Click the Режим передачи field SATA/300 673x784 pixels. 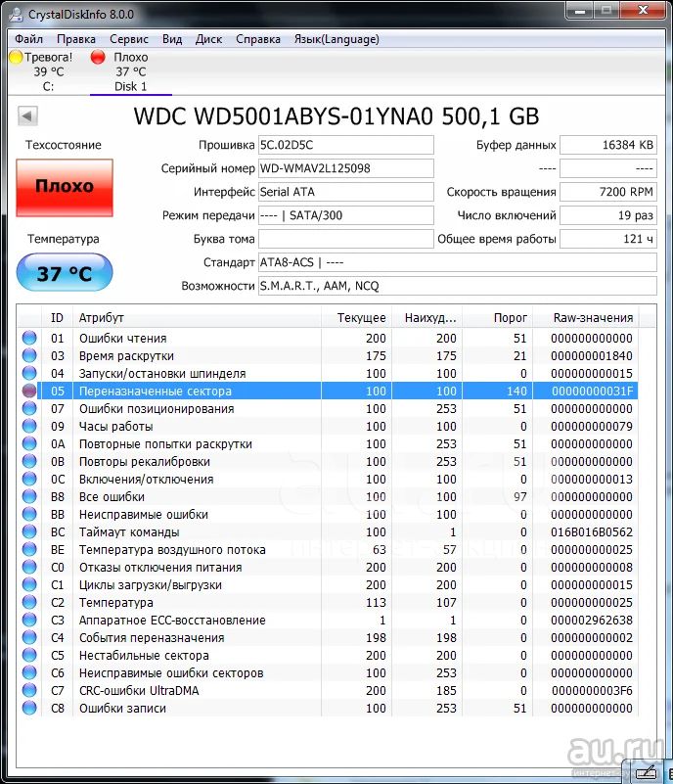point(345,215)
